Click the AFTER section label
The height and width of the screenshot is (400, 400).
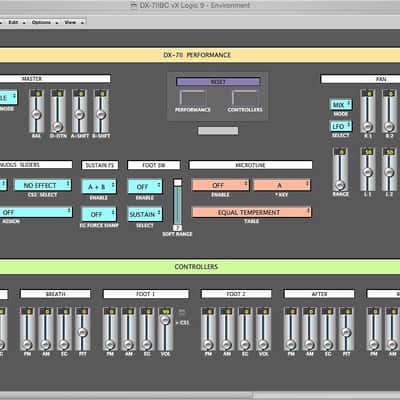[319, 294]
